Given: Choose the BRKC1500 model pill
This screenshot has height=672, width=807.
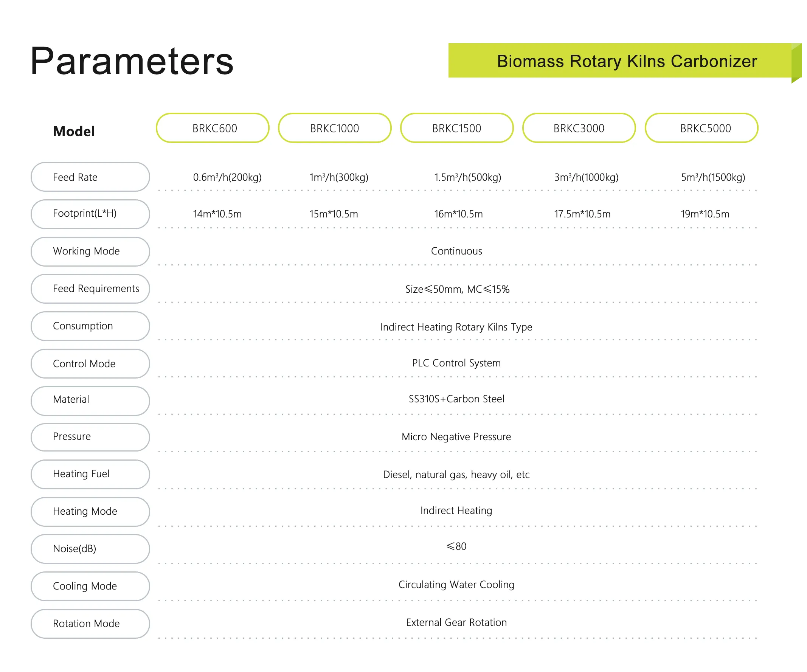Looking at the screenshot, I should click(456, 128).
